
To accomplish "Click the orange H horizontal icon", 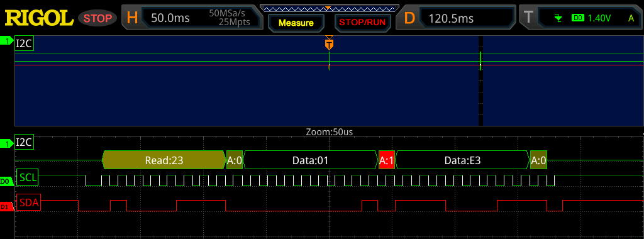I will (x=132, y=18).
